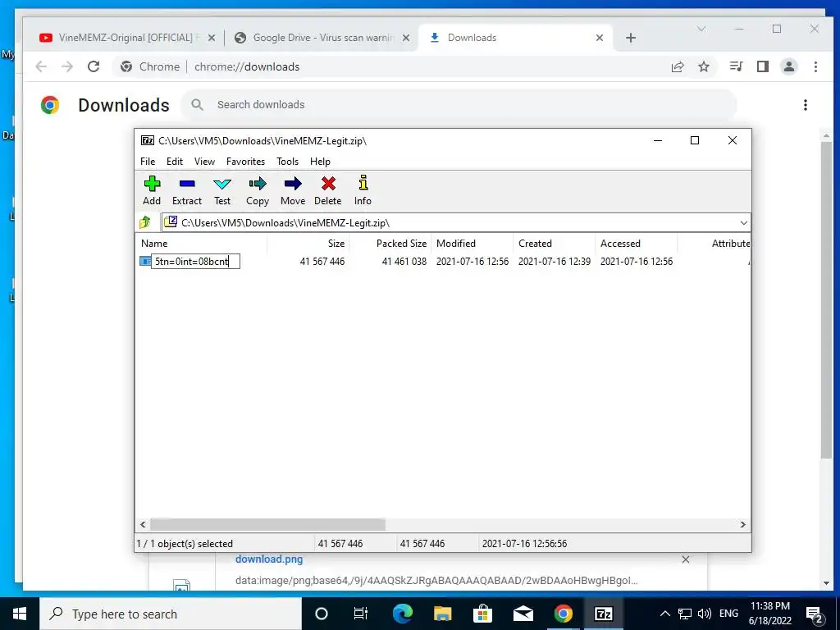
Task: Click the right arrow of 7-Zip horizontal scrollbar
Action: point(743,524)
